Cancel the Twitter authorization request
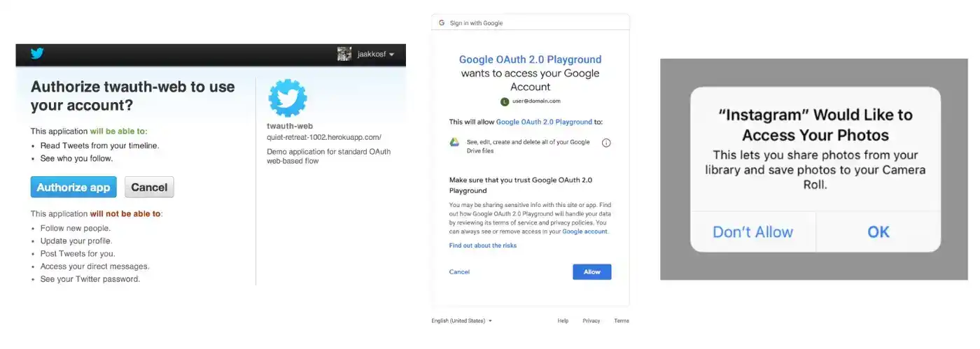 pos(149,187)
